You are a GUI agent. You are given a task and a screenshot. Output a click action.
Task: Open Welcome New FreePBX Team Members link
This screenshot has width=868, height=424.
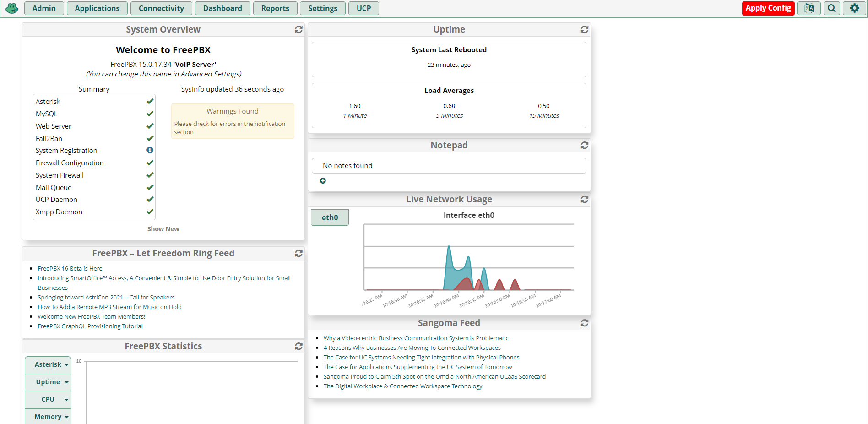pyautogui.click(x=92, y=317)
